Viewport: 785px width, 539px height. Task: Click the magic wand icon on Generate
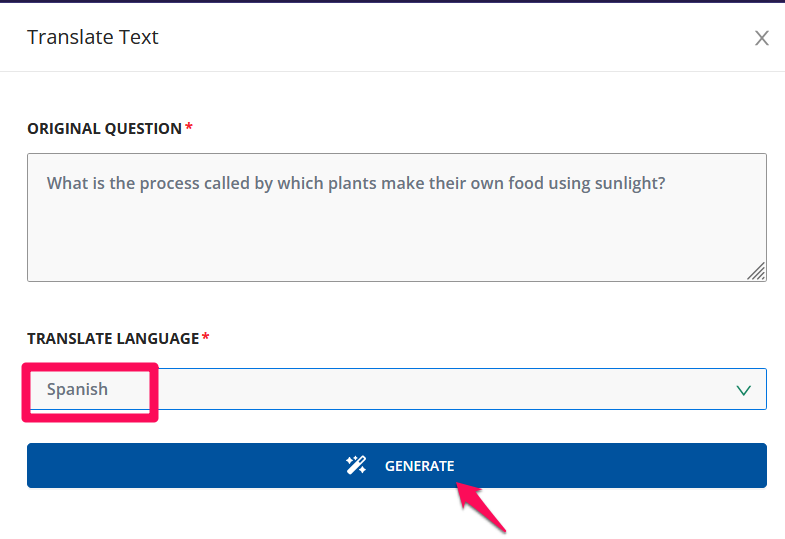(x=356, y=465)
